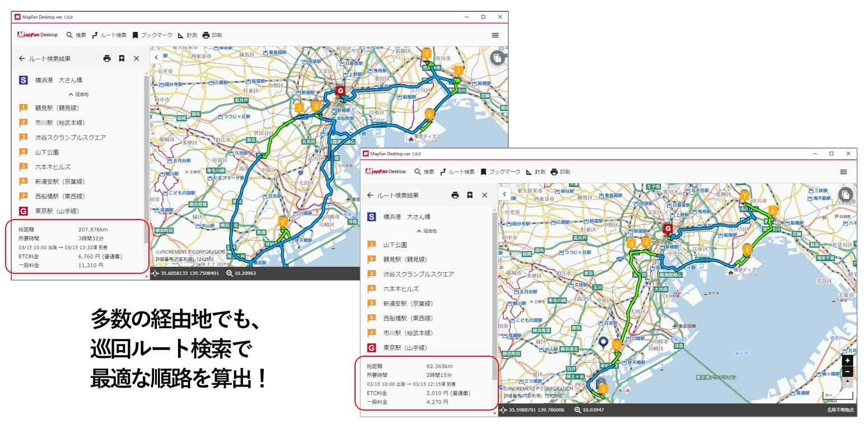Viewport: 868px width, 428px height.
Task: Collapse 経由地 list in the back window
Action: click(x=78, y=95)
